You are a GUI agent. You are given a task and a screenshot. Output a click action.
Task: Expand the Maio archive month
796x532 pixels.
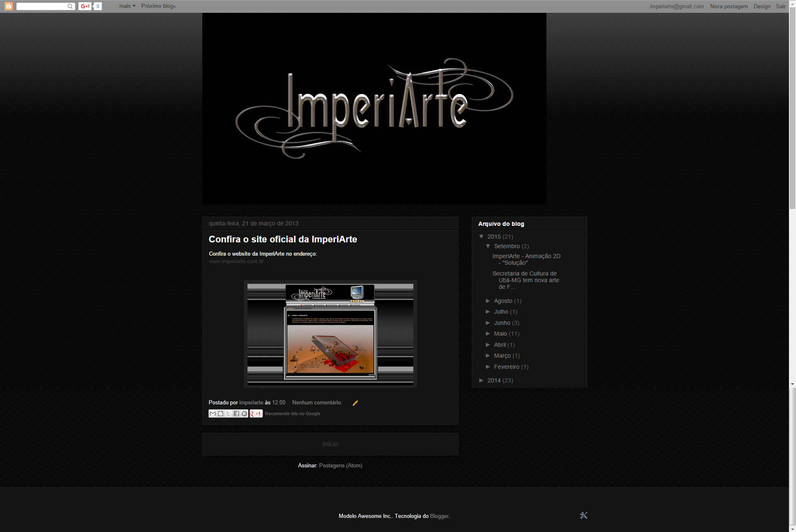488,334
